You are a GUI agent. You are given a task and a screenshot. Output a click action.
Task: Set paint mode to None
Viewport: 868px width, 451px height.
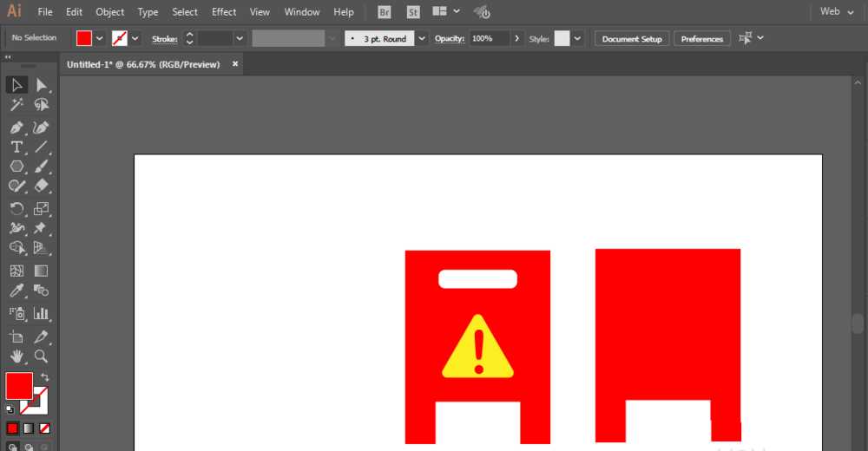click(x=45, y=428)
